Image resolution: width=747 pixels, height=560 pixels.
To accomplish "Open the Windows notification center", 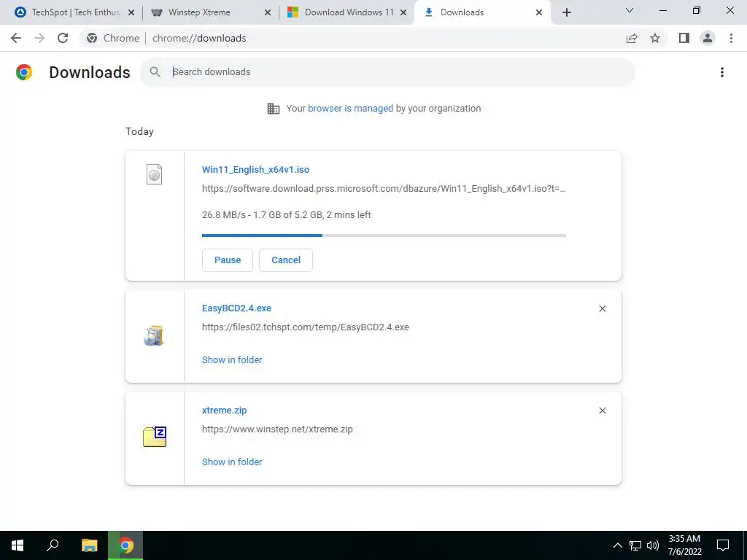I will (x=723, y=545).
